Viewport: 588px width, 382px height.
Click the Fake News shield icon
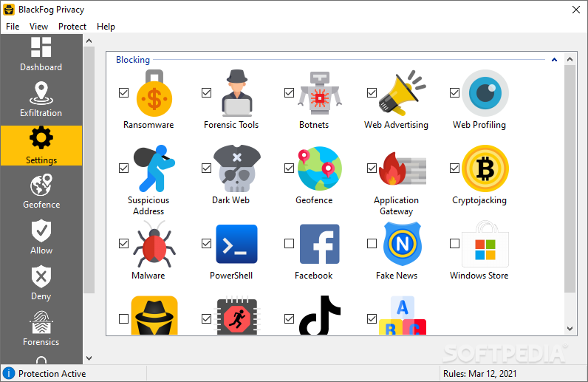[x=403, y=244]
